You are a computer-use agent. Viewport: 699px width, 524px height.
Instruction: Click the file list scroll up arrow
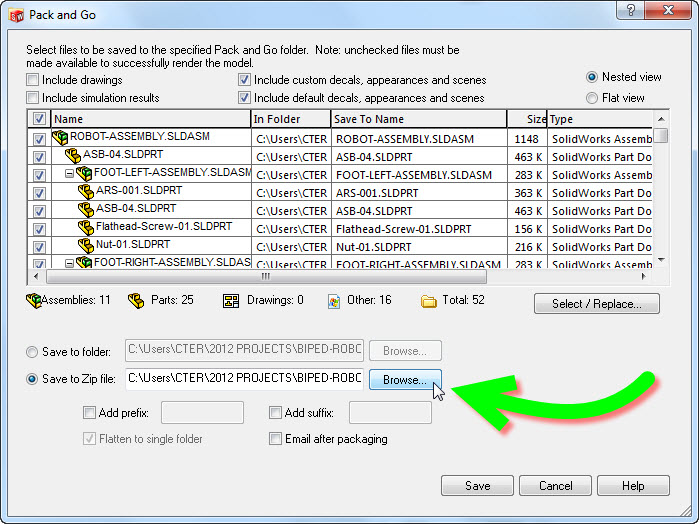click(661, 119)
